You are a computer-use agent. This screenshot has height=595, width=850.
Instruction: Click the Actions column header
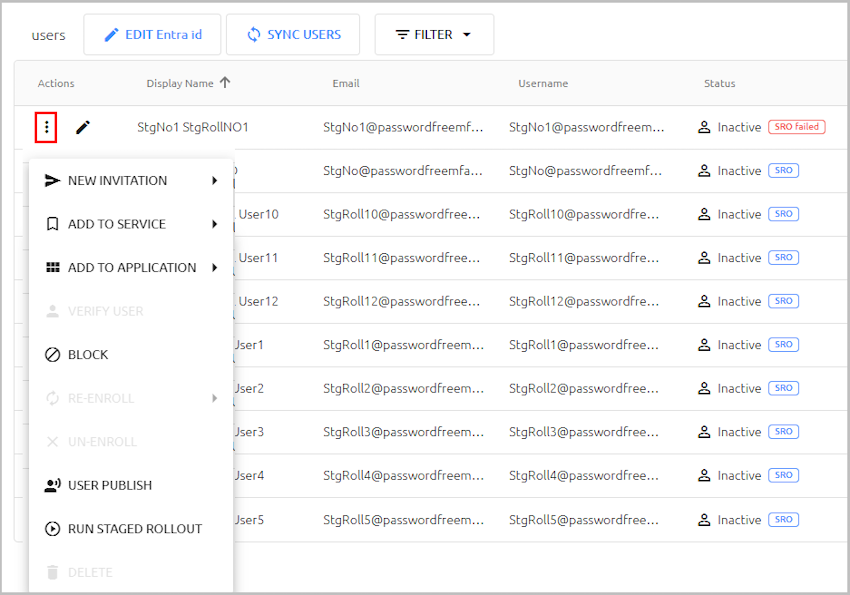click(x=56, y=83)
